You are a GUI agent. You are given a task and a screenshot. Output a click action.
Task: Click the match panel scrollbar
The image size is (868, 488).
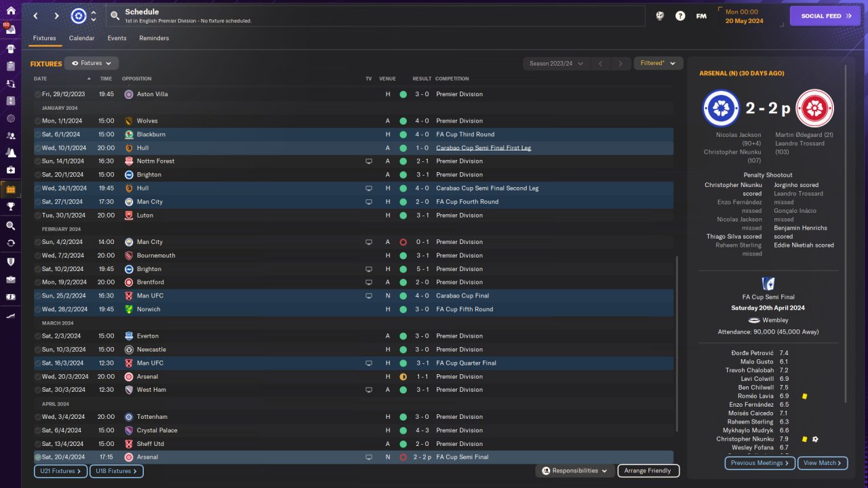coord(846,234)
